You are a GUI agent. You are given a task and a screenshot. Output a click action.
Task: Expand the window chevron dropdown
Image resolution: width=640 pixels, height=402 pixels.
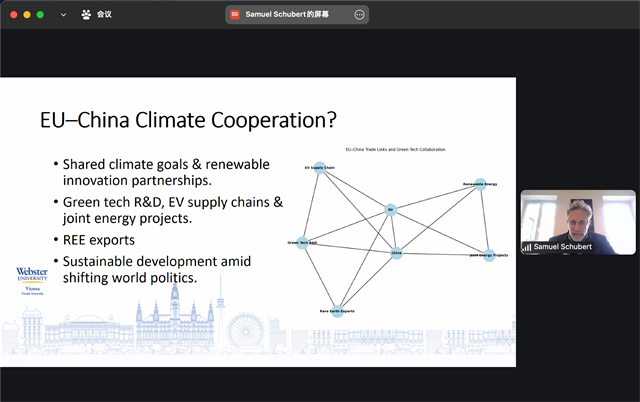point(63,15)
